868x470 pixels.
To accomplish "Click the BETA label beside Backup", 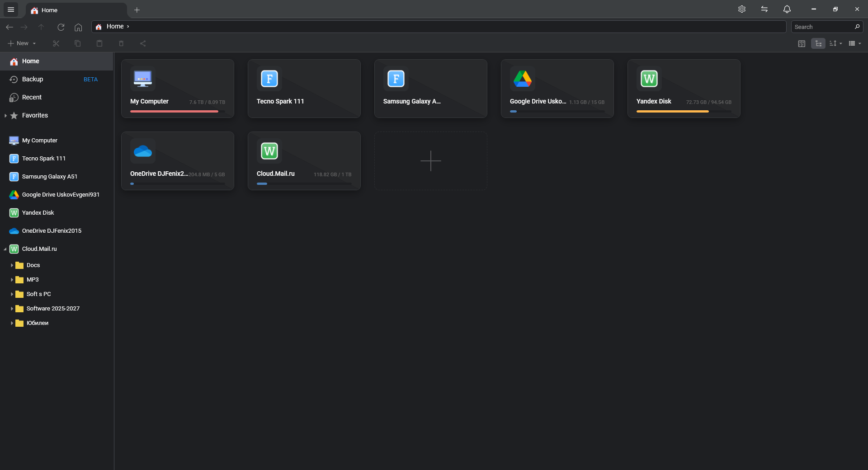I will (90, 80).
